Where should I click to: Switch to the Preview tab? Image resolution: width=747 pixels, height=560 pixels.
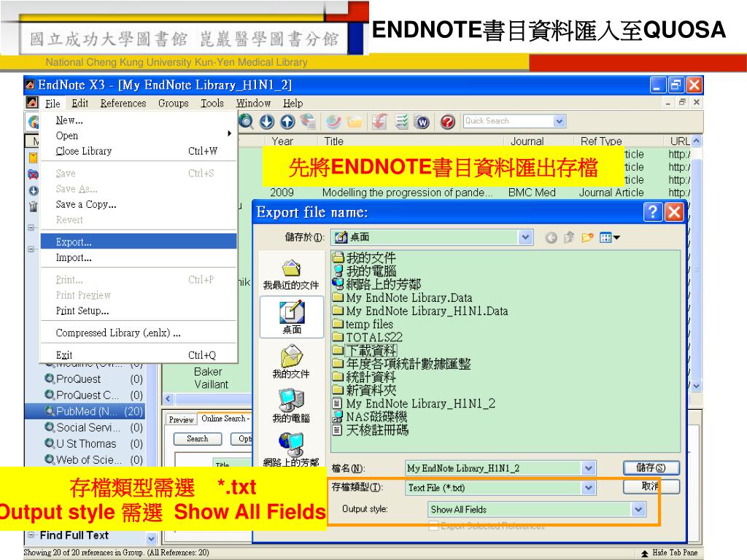click(181, 419)
